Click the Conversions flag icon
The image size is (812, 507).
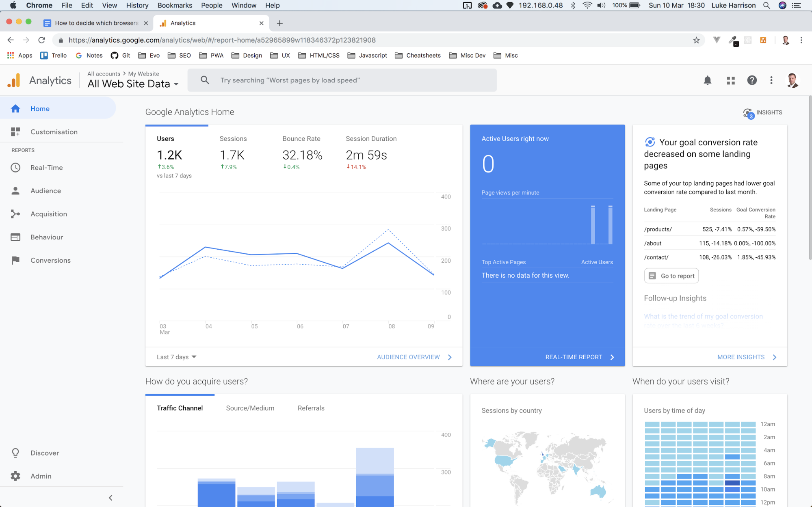pos(15,260)
